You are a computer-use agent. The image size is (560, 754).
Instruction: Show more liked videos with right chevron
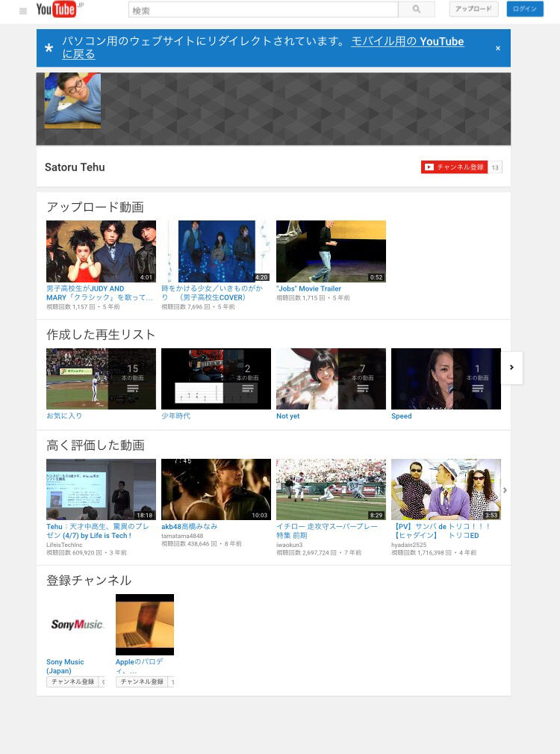point(505,490)
